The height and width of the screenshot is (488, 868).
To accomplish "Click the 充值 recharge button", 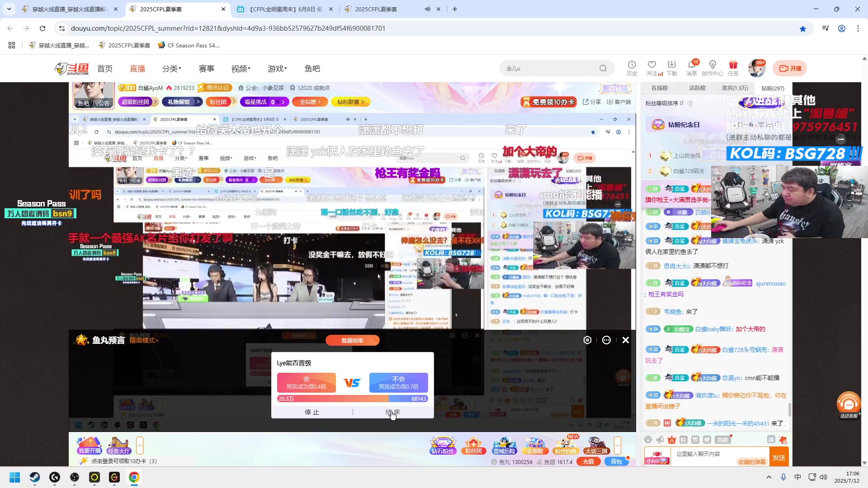I will point(588,461).
